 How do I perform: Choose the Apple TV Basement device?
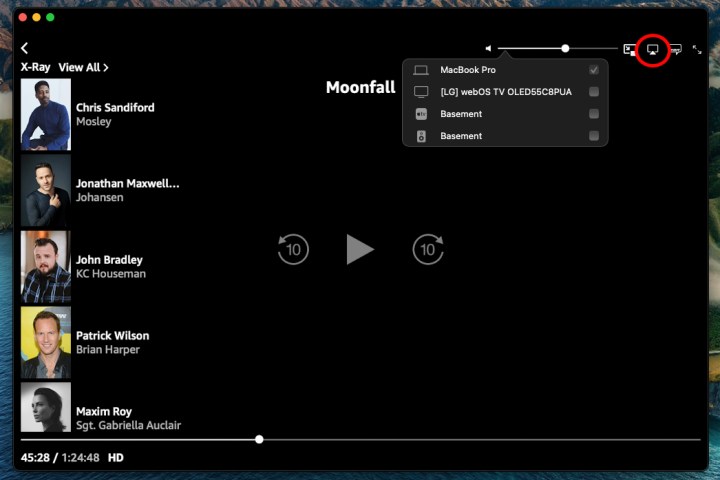click(x=505, y=114)
